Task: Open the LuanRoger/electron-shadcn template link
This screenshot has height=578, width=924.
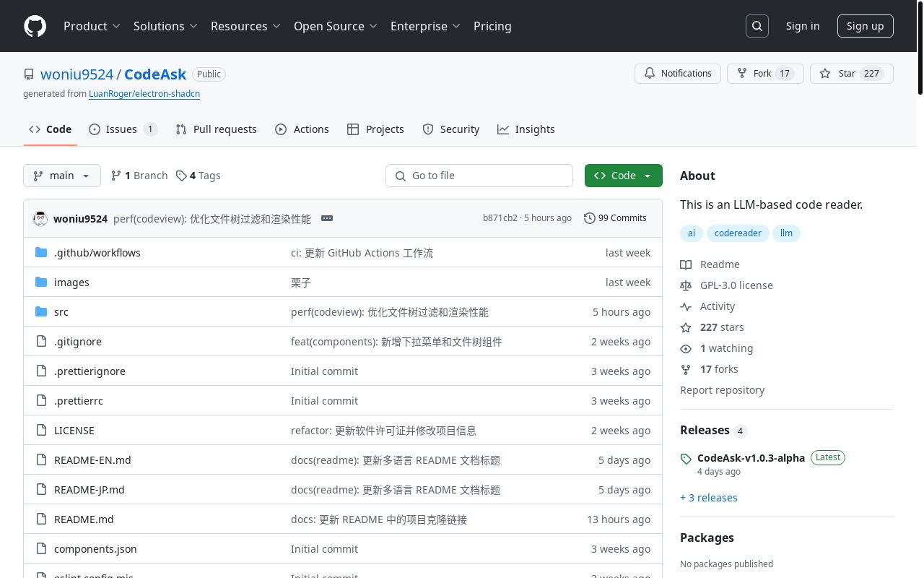Action: (x=144, y=94)
